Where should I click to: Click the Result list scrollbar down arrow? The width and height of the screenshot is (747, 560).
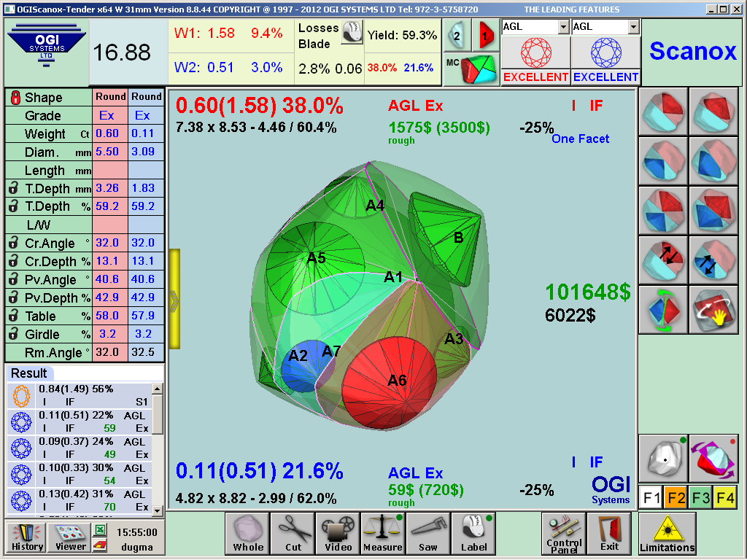(158, 510)
